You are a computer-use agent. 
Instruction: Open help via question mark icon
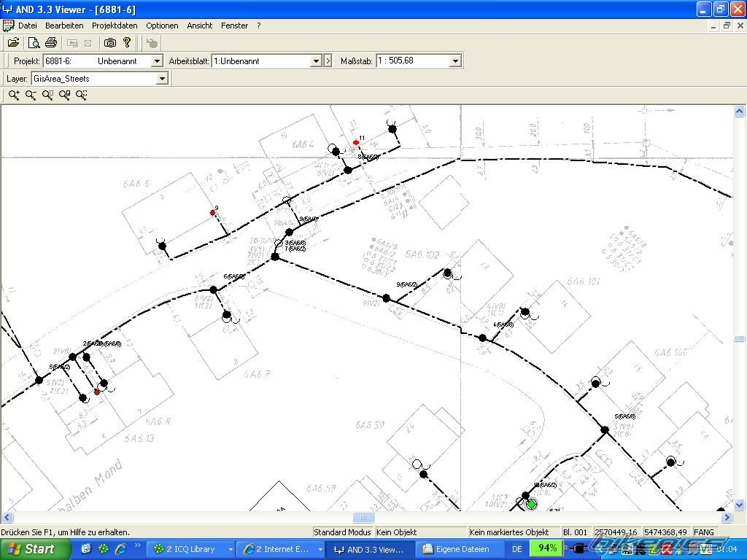click(x=127, y=43)
